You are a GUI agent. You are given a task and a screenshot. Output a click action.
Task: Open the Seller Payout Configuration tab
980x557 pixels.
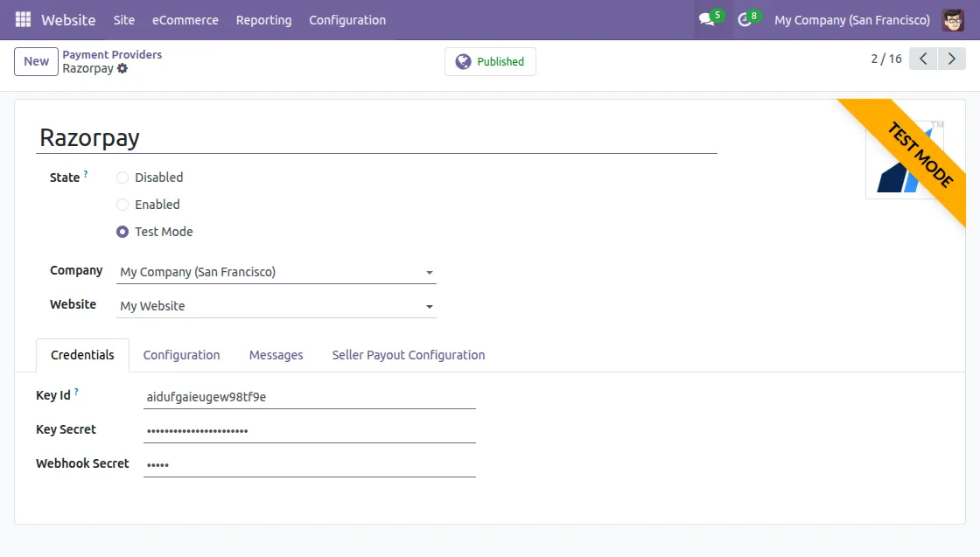[x=408, y=355]
